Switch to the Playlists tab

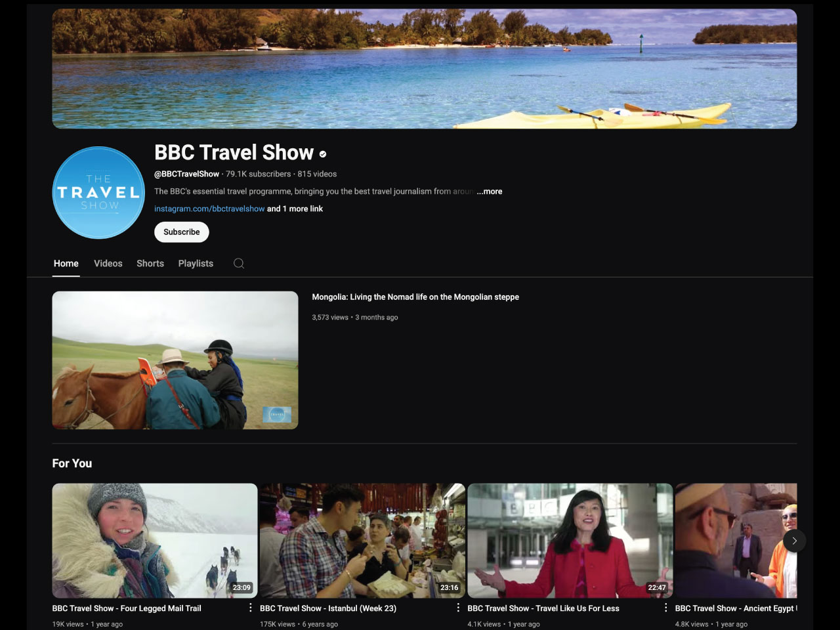click(x=196, y=263)
